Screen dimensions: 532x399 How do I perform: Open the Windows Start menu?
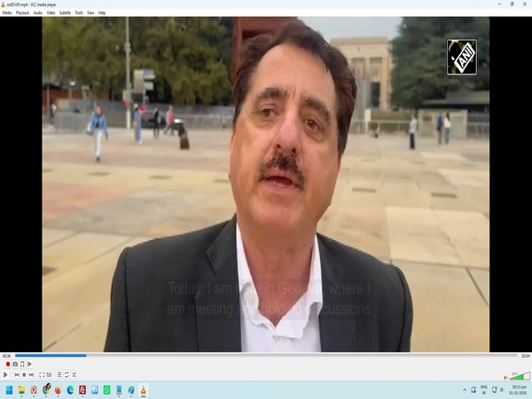coord(9,390)
